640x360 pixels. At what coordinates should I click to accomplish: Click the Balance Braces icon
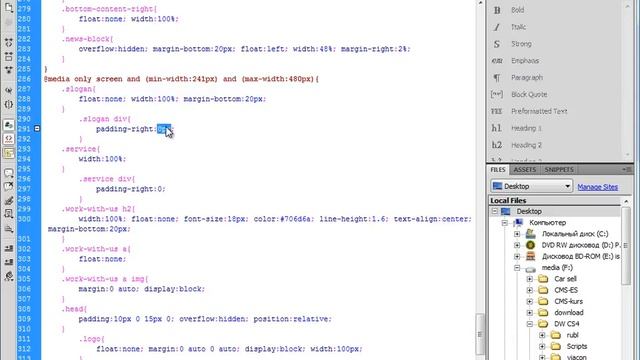(x=9, y=104)
